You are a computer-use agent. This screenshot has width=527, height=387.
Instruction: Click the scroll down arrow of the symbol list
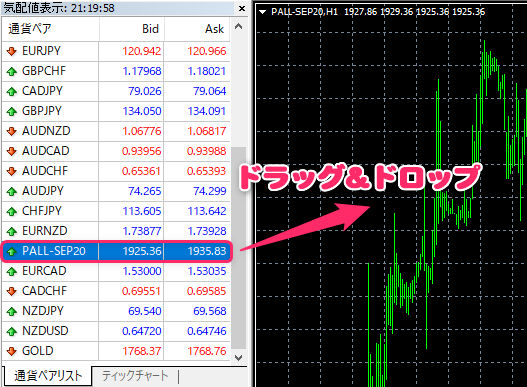tap(239, 357)
